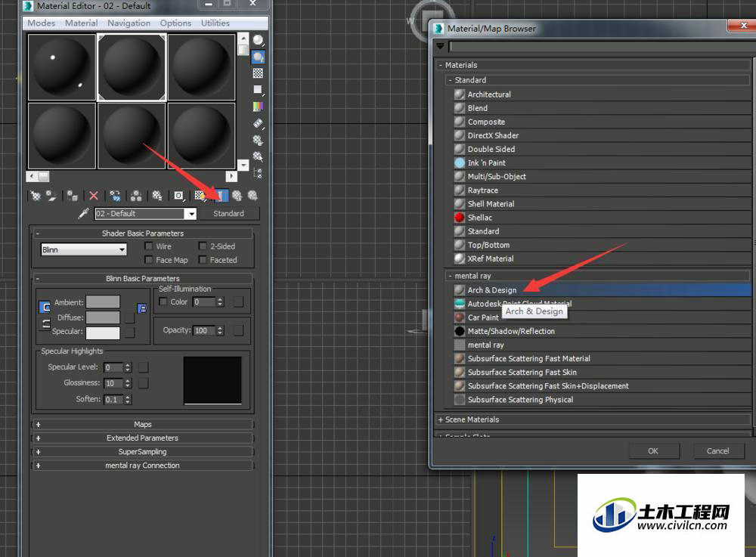
Task: Open the Material menu
Action: pyautogui.click(x=81, y=23)
